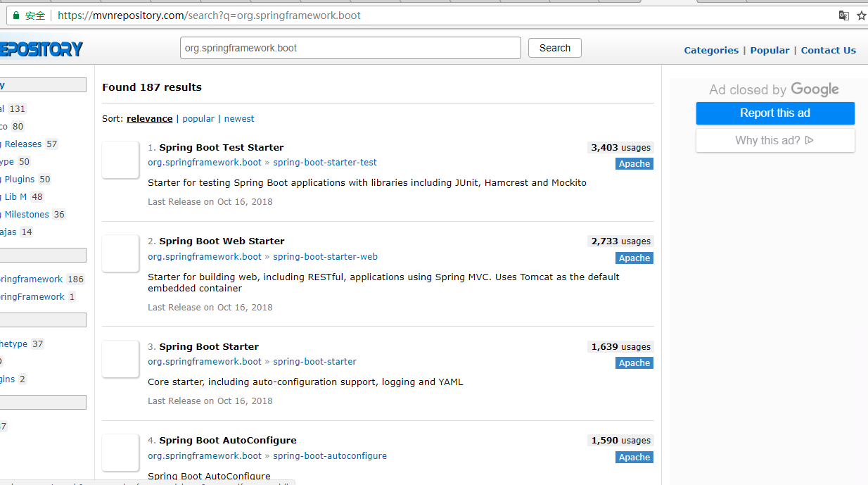Sort results by popular
The width and height of the screenshot is (868, 485).
point(198,119)
